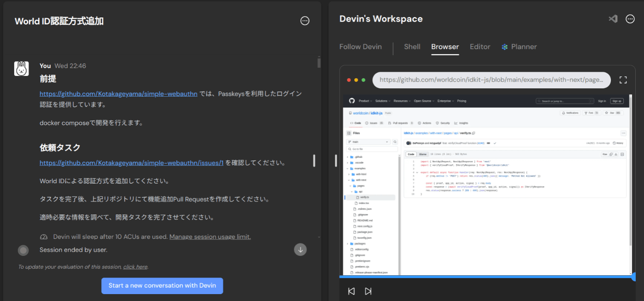
Task: Expand the Open Source menu
Action: tap(424, 101)
